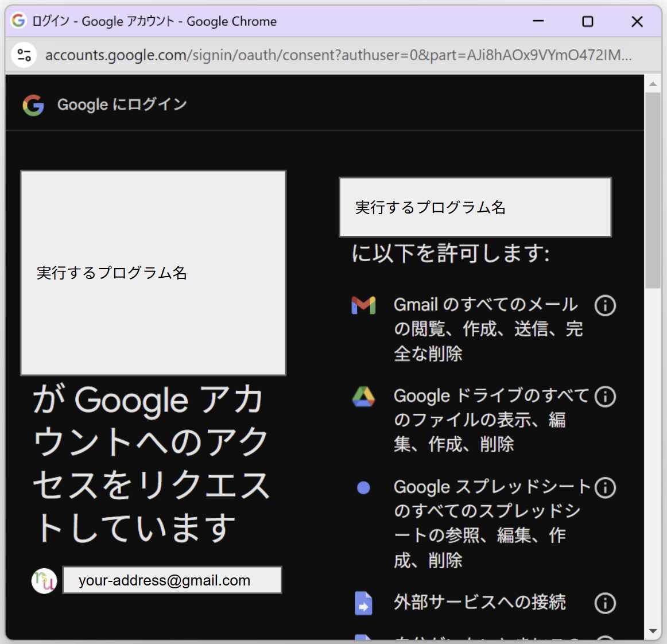The width and height of the screenshot is (667, 644).
Task: Click the Google Drive triangle icon
Action: click(363, 397)
